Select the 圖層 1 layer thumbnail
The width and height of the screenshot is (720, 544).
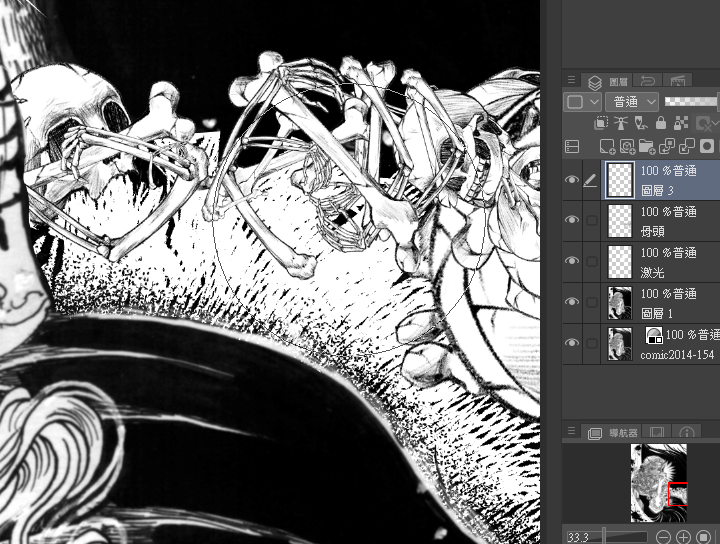(620, 303)
